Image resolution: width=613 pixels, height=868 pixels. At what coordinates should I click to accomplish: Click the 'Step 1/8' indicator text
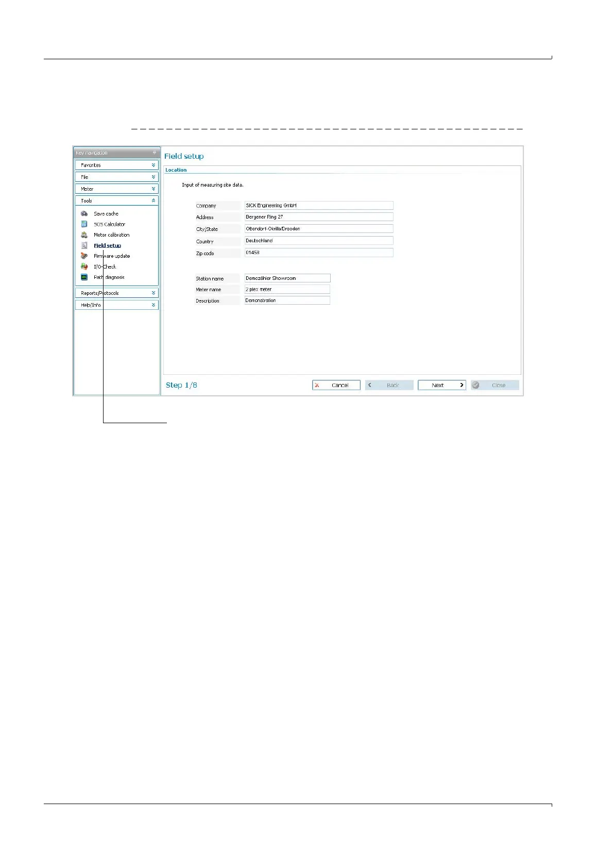pyautogui.click(x=181, y=385)
